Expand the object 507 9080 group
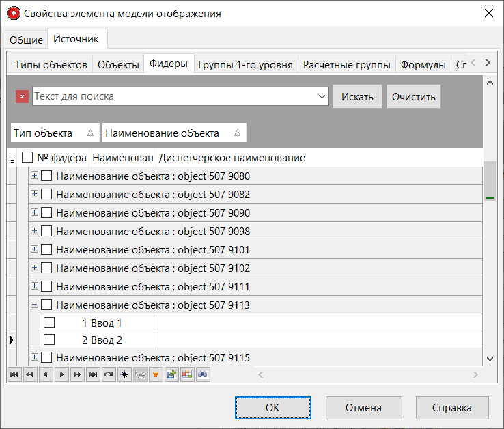This screenshot has height=429, width=504. click(34, 176)
